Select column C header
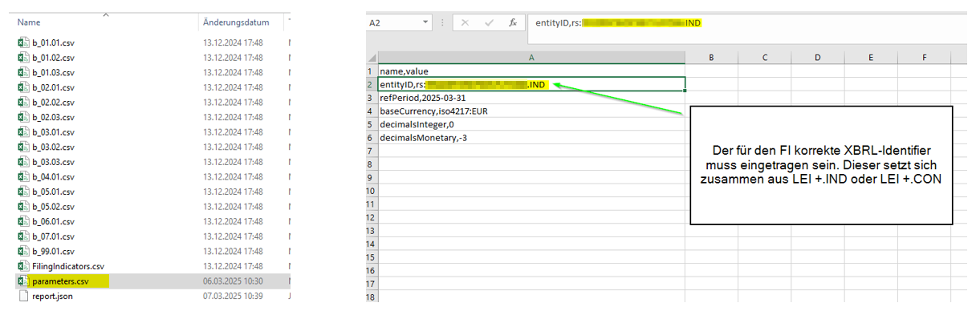The height and width of the screenshot is (319, 980). 765,58
